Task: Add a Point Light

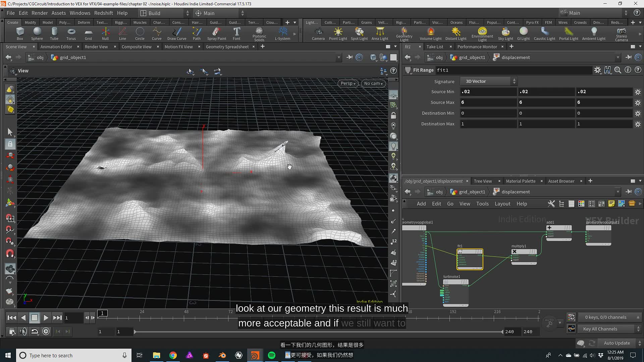Action: 338,34
